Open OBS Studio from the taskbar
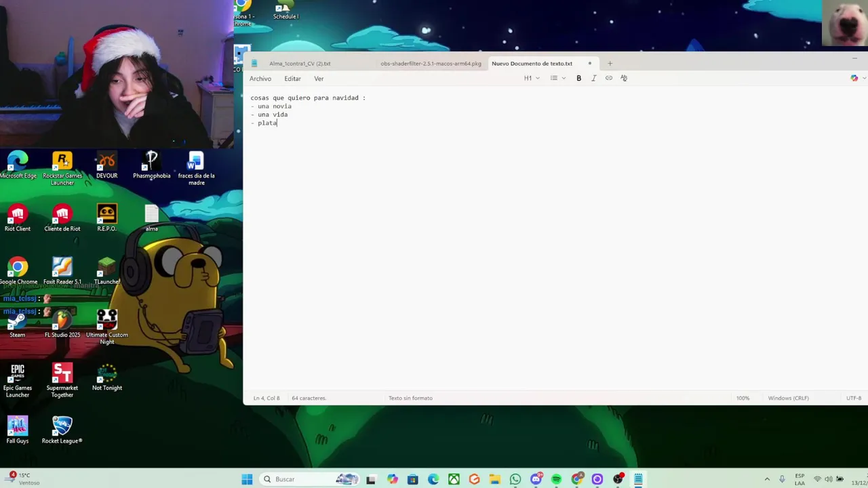This screenshot has height=488, width=868. click(618, 479)
